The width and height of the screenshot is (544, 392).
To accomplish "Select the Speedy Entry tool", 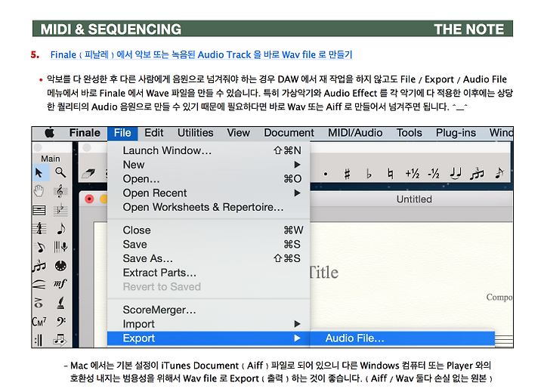I will [39, 247].
